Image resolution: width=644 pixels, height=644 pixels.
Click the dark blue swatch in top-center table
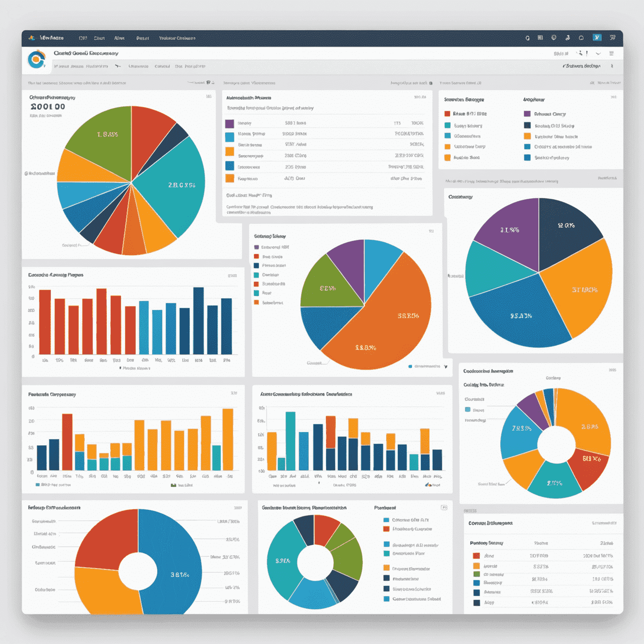pos(230,166)
